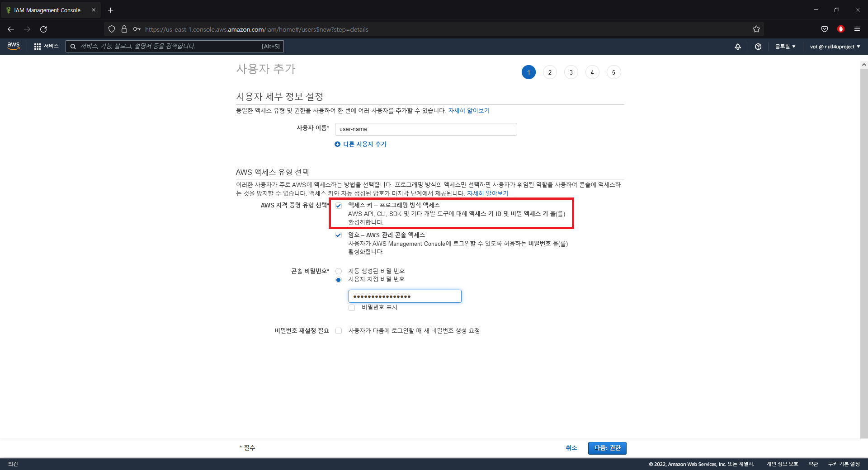Bookmark this page with star icon

[x=756, y=29]
